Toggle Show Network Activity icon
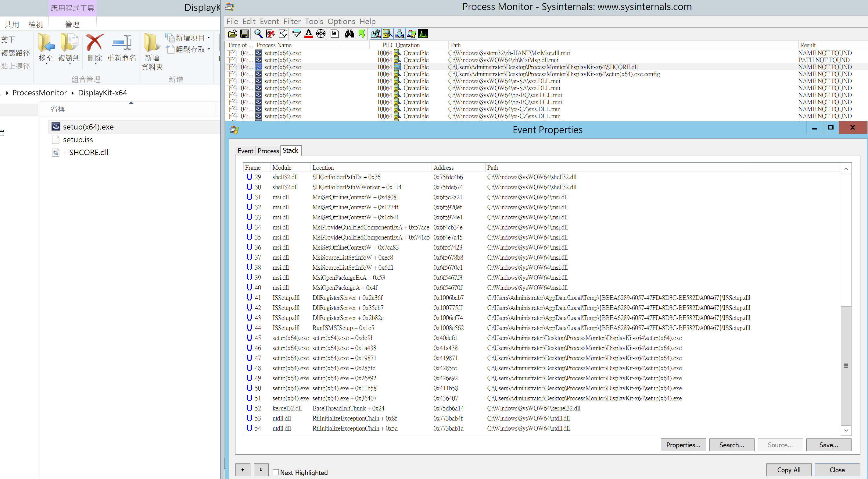Screen dimensions: 868x479 pyautogui.click(x=399, y=34)
